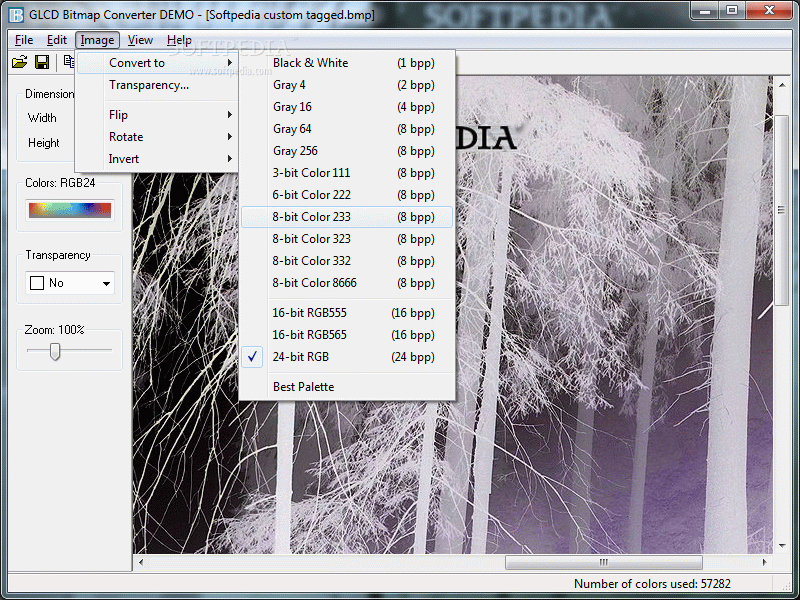Click the GLCD app icon in title bar
This screenshot has width=800, height=600.
point(16,15)
